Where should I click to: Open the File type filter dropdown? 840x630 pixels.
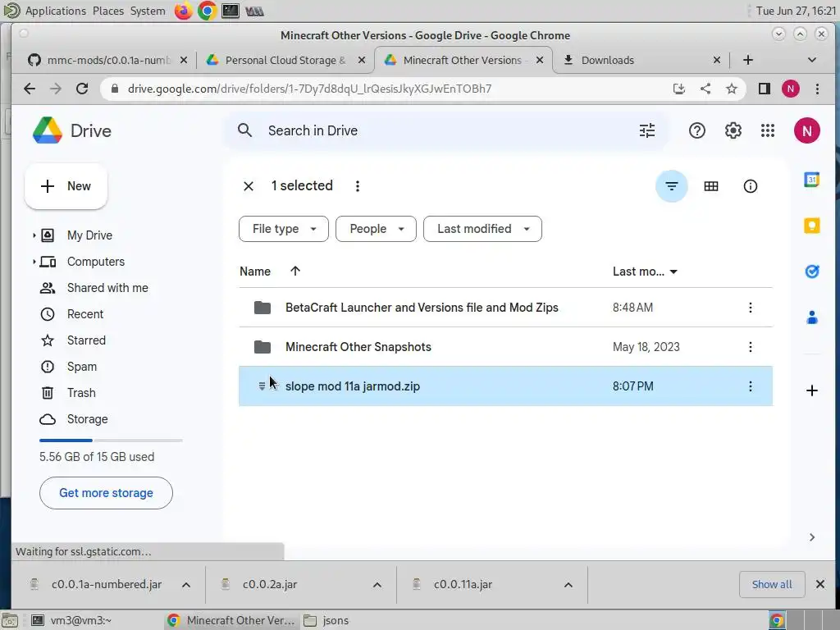pos(283,229)
